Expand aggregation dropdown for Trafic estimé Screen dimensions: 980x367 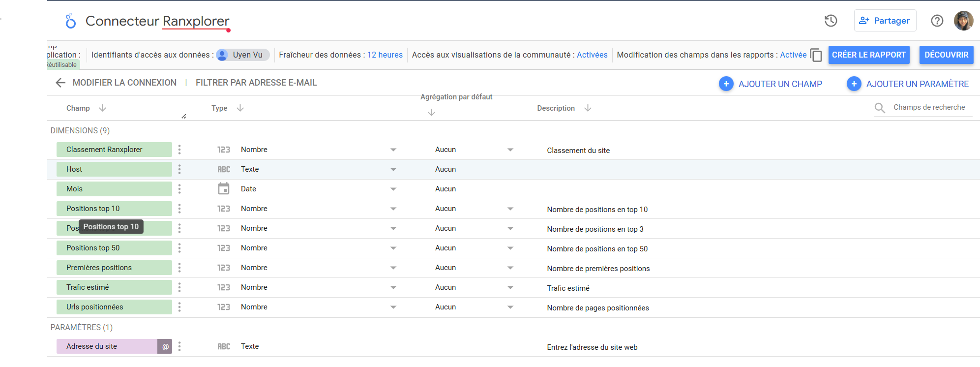[x=510, y=288]
